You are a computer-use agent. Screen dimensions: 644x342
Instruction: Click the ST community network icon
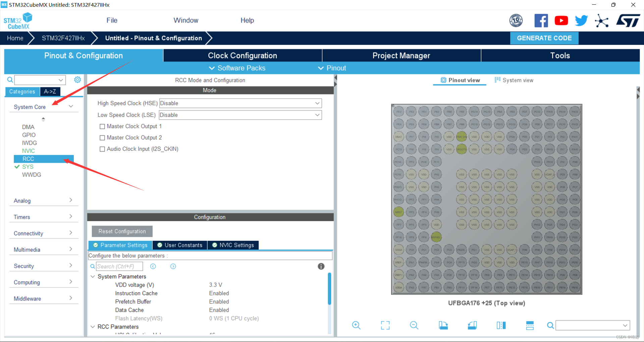[602, 21]
